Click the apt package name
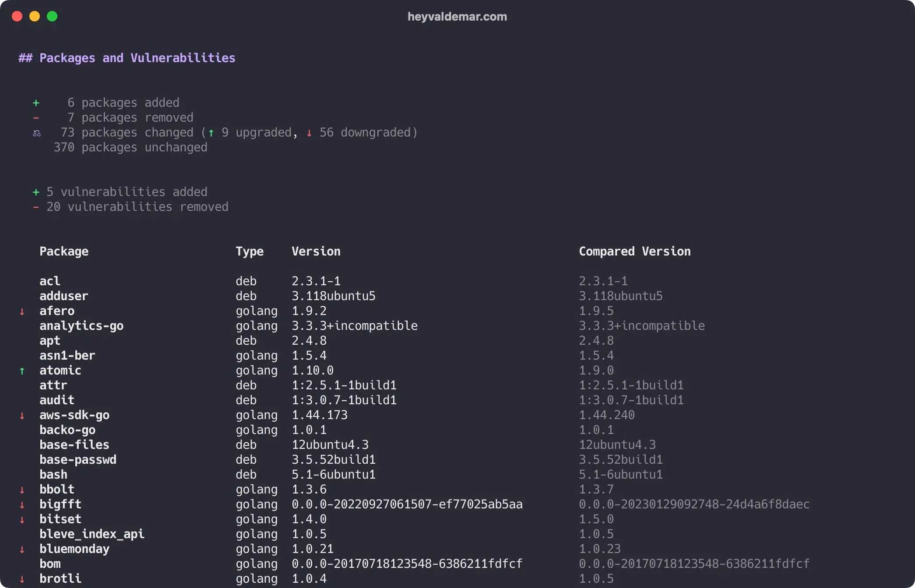 (x=50, y=341)
